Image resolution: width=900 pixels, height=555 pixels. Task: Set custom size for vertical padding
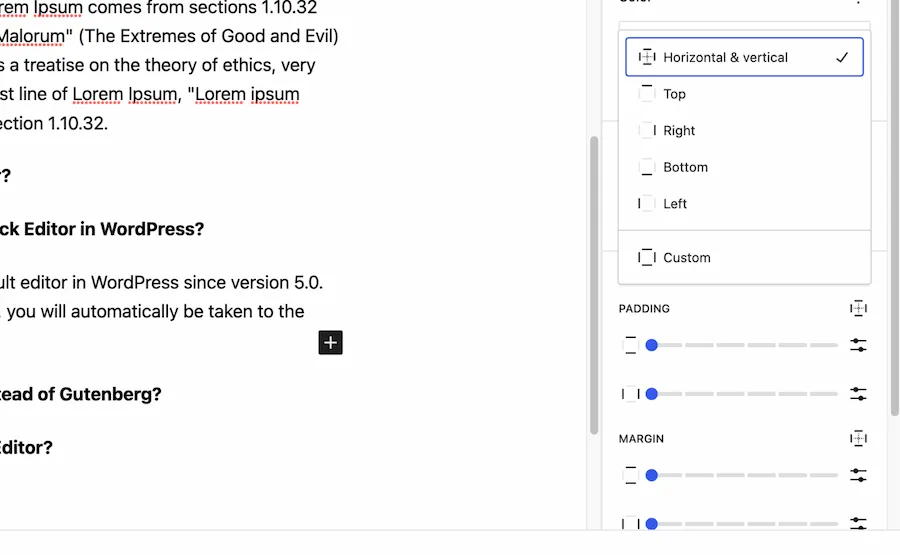858,345
